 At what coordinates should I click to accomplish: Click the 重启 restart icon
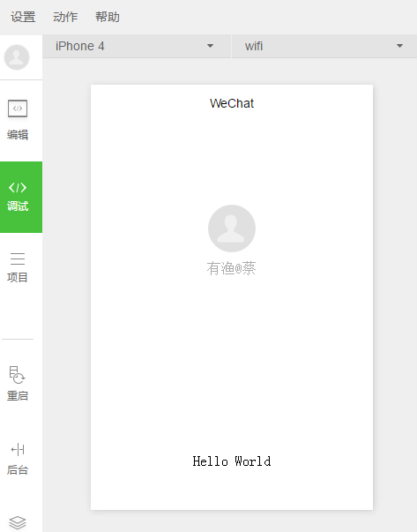click(x=18, y=375)
